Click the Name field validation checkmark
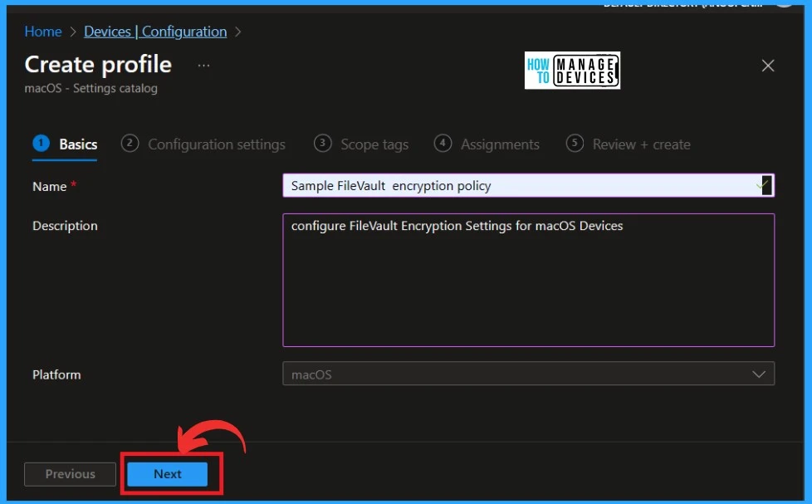The width and height of the screenshot is (812, 504). point(762,185)
